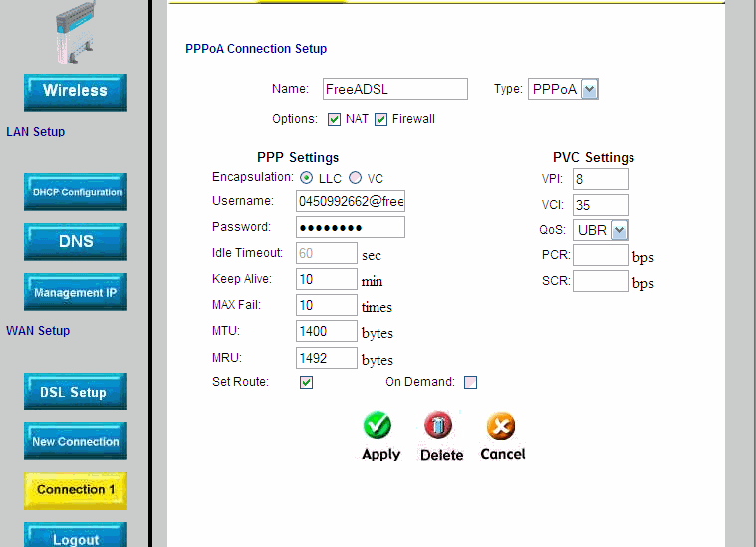756x547 pixels.
Task: Log out using the Logout button
Action: (76, 538)
